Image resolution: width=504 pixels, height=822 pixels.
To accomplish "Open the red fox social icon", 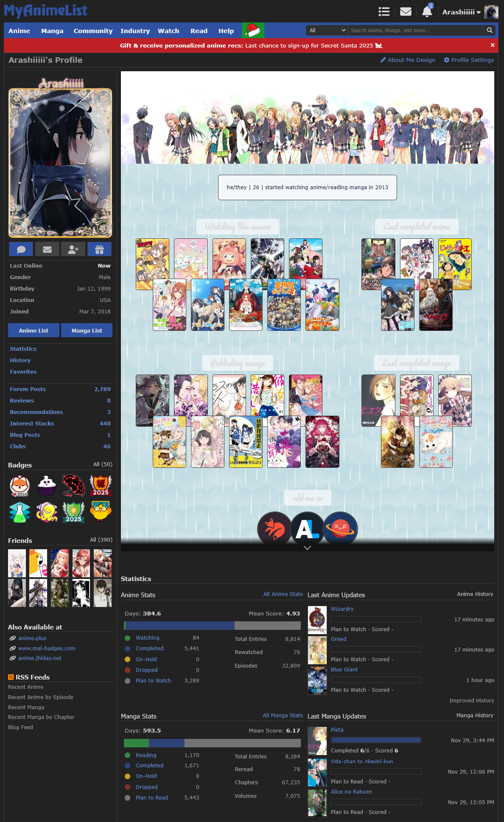I will click(274, 528).
